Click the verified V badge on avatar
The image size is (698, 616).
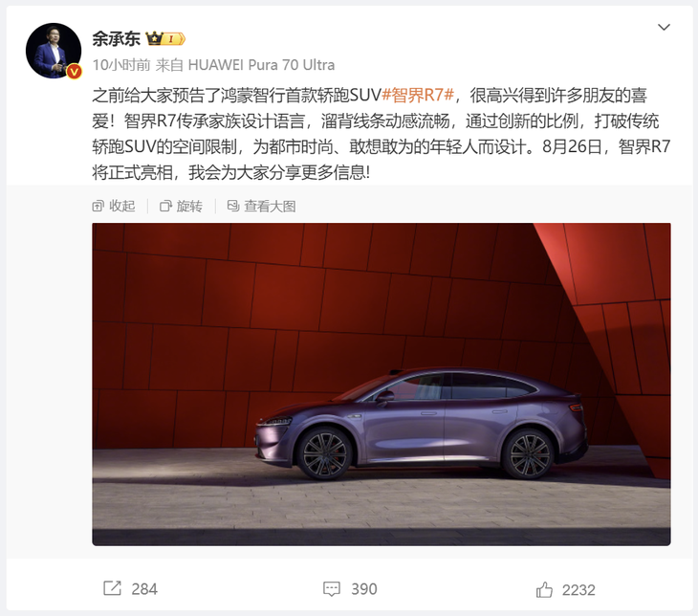coord(74,72)
